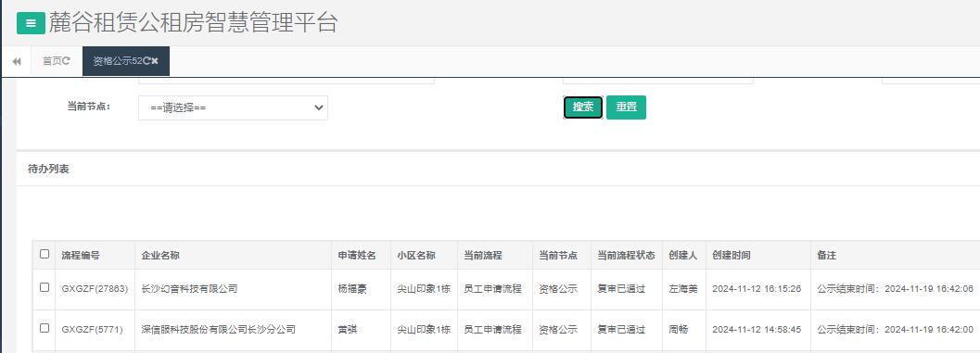Click the 麓谷租赁公租房智慧管理平台 title
980x353 pixels.
point(193,23)
